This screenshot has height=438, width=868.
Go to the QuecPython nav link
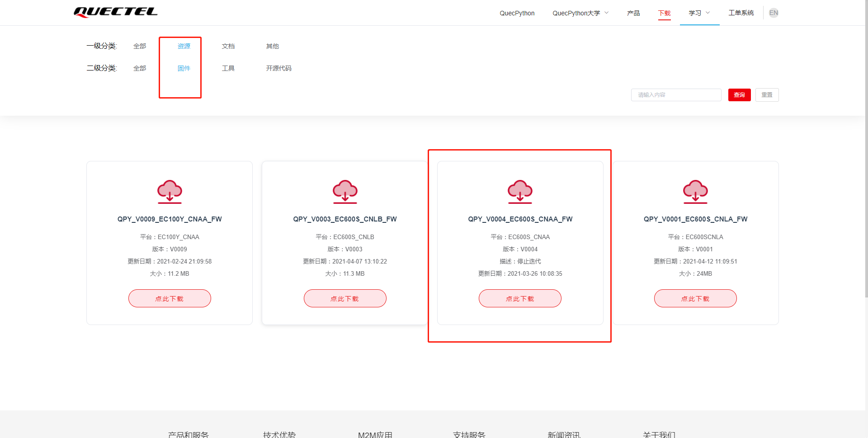coord(517,13)
